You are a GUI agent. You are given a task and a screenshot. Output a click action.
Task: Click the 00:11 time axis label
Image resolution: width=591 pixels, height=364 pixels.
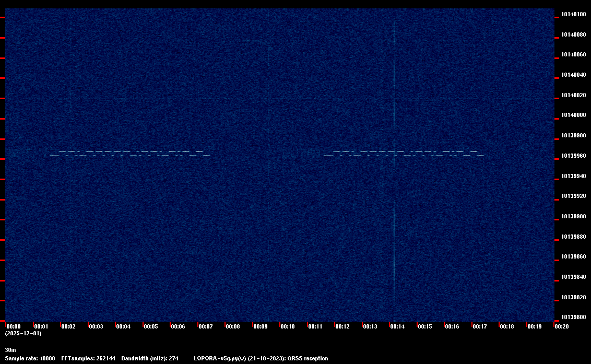pos(315,326)
